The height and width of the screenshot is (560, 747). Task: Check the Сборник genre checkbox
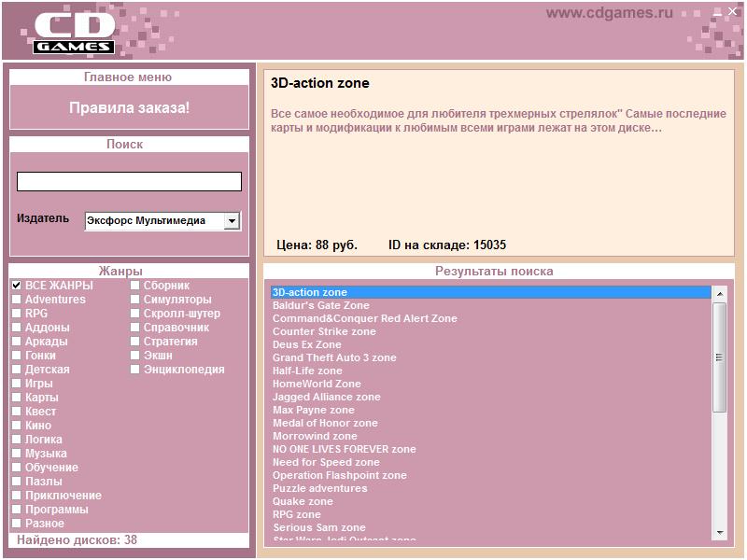point(135,286)
